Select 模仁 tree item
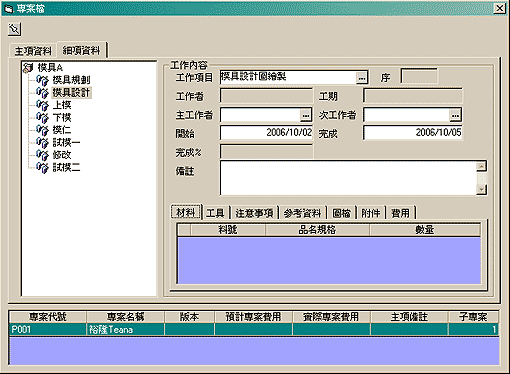 tap(62, 130)
